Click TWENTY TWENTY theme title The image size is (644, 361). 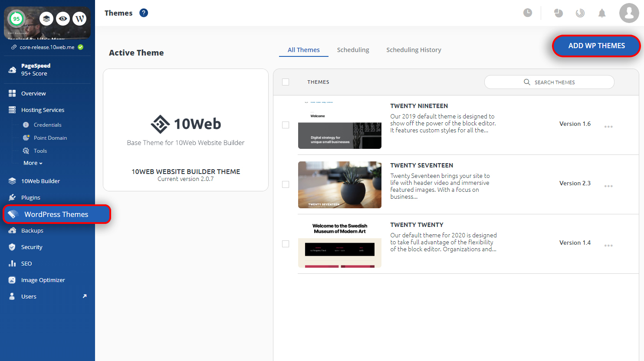pyautogui.click(x=417, y=225)
